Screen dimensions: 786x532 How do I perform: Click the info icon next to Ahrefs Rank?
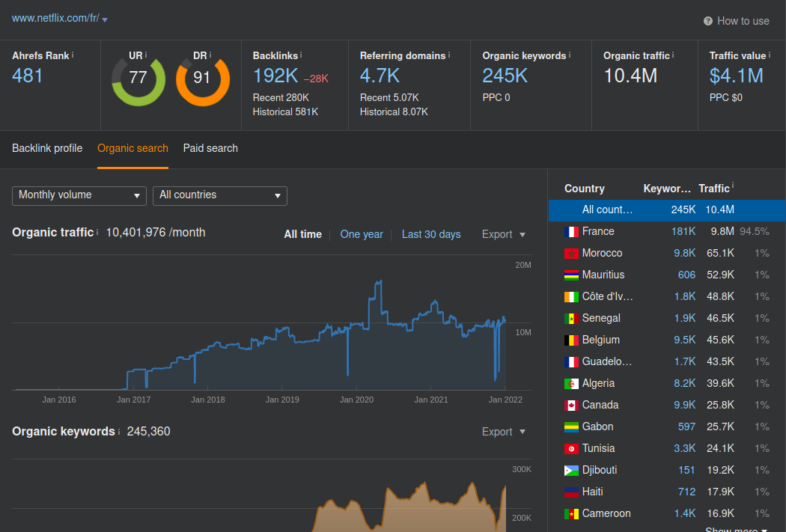point(73,55)
